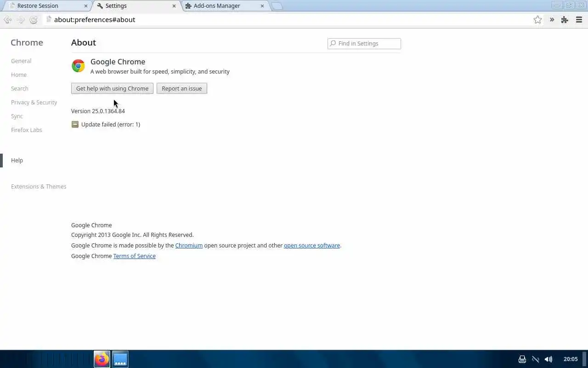Open the Firefox Labs category
Image resolution: width=588 pixels, height=368 pixels.
[x=27, y=130]
